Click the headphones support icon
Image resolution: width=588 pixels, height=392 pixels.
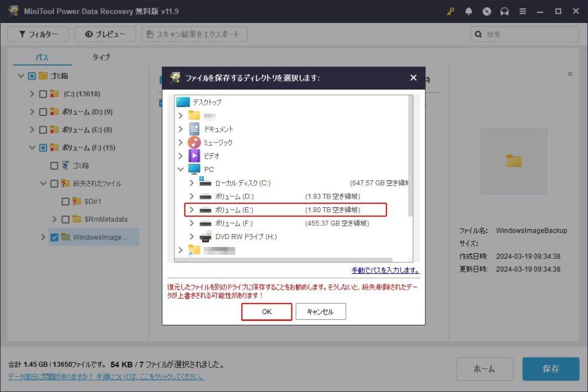[x=505, y=11]
